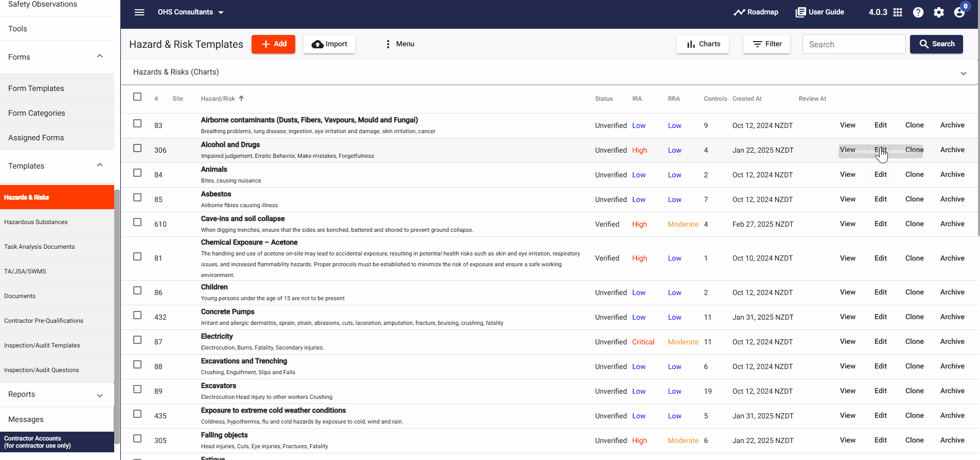Click the IRA column header
The width and height of the screenshot is (980, 460).
pos(637,99)
